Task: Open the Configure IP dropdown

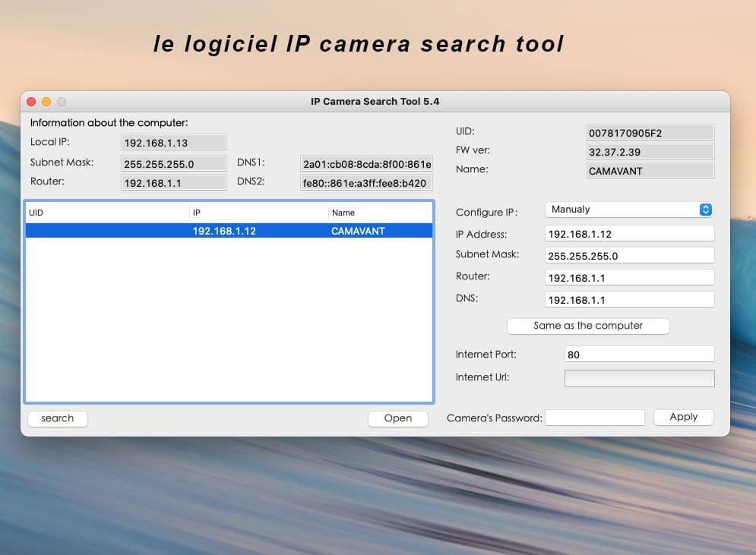Action: 629,210
